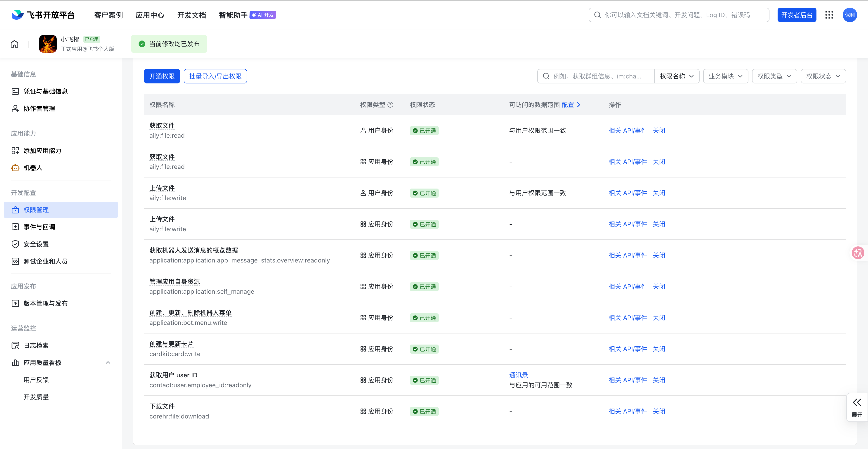This screenshot has width=868, height=449.
Task: Collapse the 应用质量看板 sidebar section
Action: click(108, 363)
